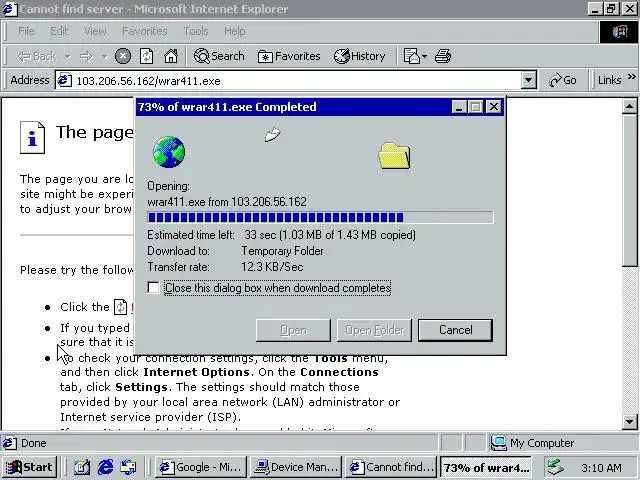Click the 3:10 AM clock
Screen dimensions: 640x480
coord(601,468)
